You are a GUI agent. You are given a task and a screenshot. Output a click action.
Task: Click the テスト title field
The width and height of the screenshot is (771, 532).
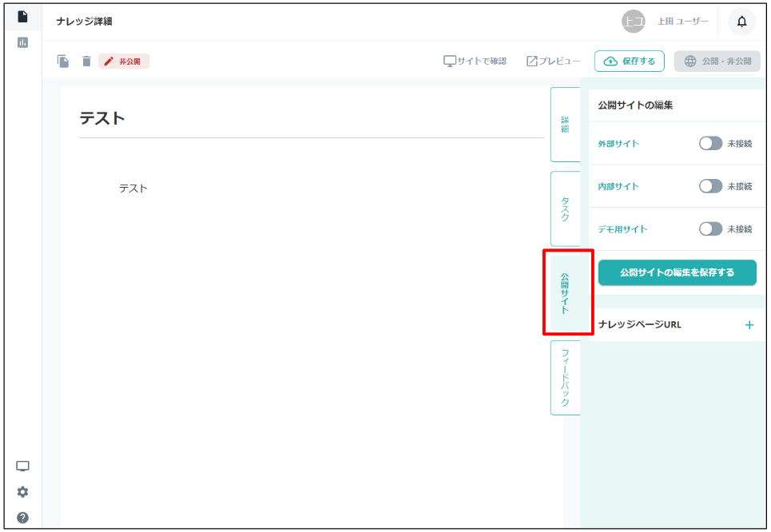pos(312,118)
